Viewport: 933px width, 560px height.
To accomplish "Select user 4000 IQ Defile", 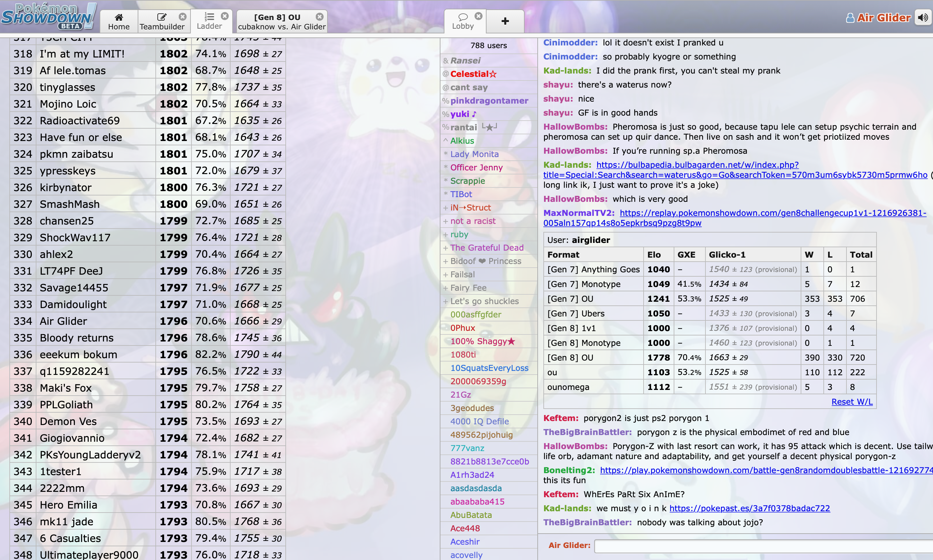I will (x=489, y=422).
